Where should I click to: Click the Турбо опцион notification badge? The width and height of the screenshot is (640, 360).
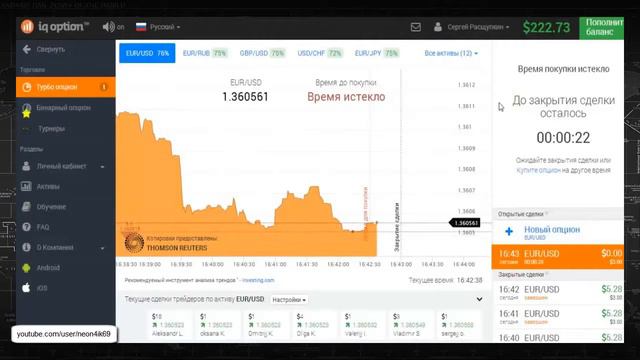point(103,87)
